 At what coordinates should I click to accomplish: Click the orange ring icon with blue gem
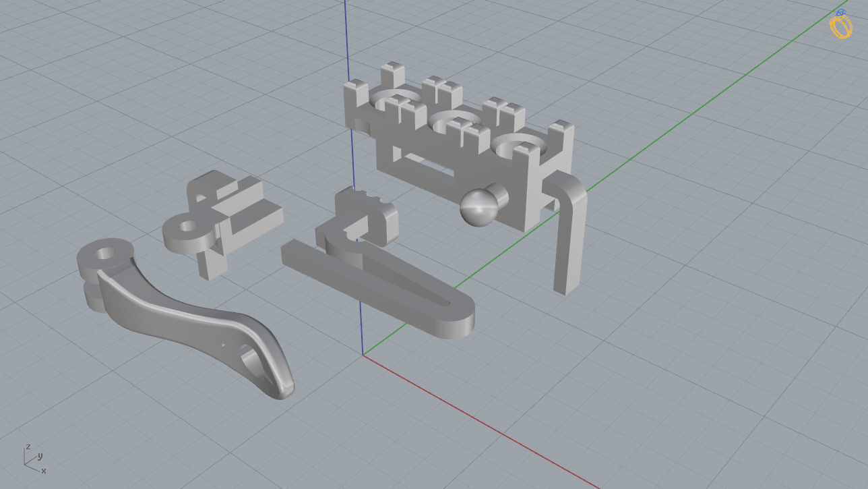pos(840,24)
